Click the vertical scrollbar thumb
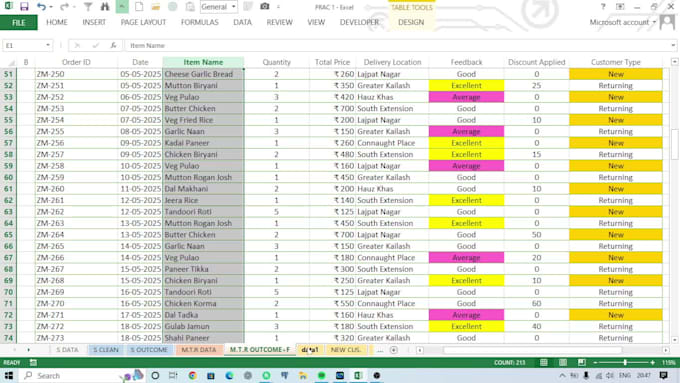 [674, 144]
